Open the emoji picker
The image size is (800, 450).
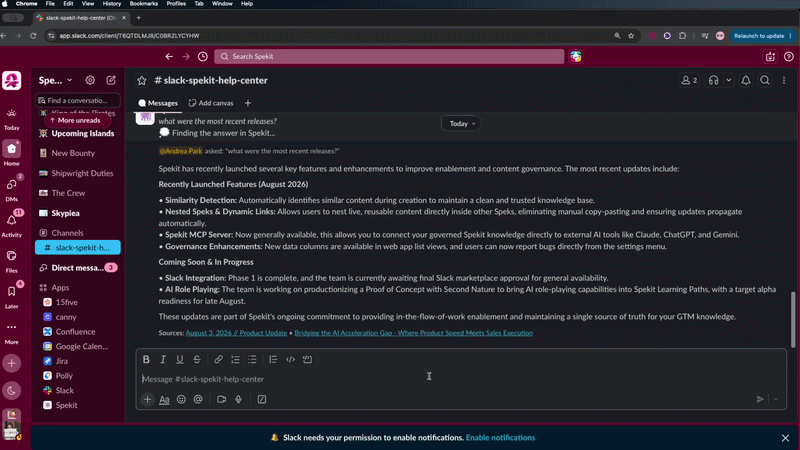click(x=181, y=399)
